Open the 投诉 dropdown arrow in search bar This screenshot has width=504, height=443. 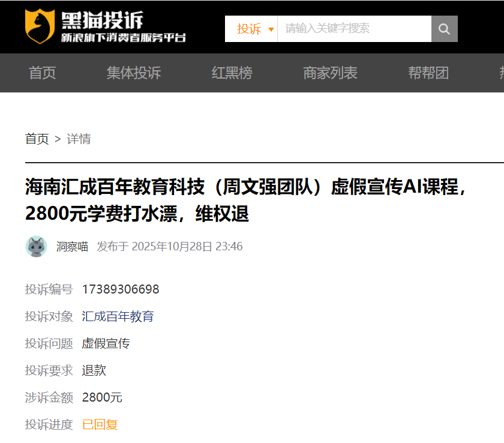coord(271,28)
